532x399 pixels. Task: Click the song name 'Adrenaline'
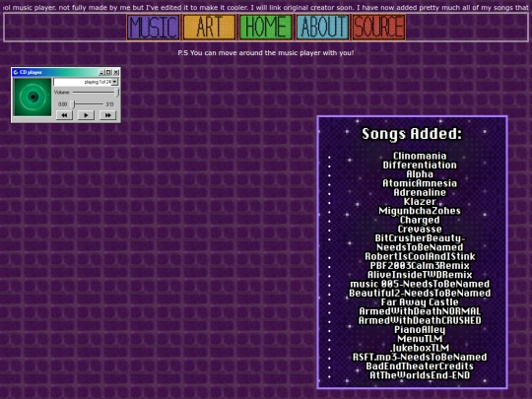(x=420, y=192)
